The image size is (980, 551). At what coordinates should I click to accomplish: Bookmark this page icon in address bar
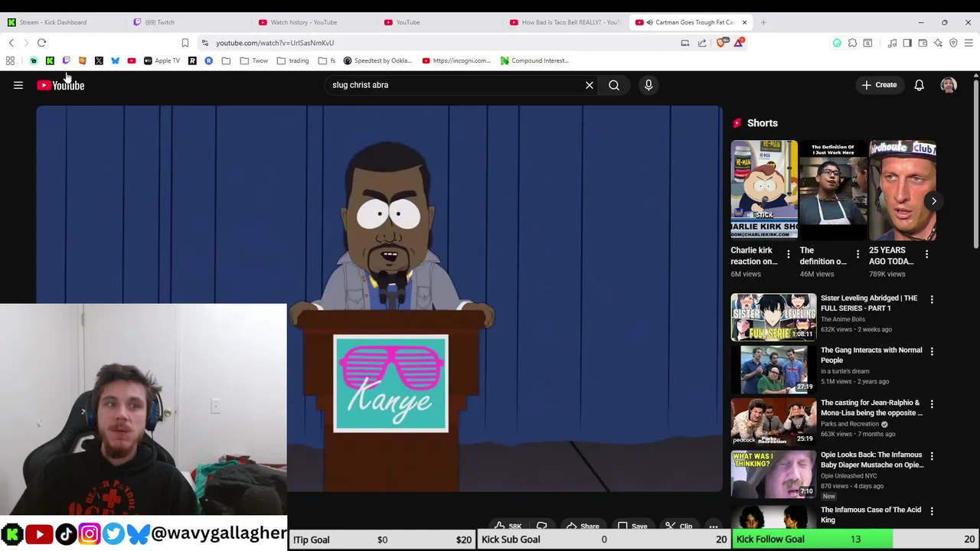[x=185, y=43]
